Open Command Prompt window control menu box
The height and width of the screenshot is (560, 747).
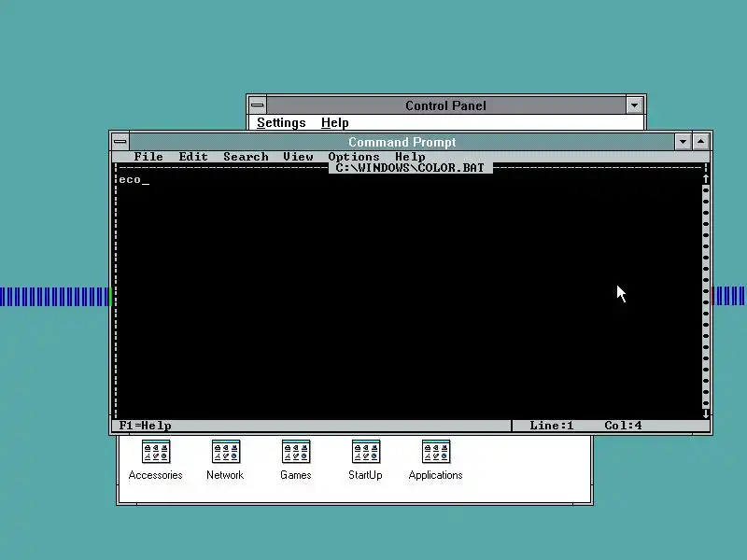120,142
